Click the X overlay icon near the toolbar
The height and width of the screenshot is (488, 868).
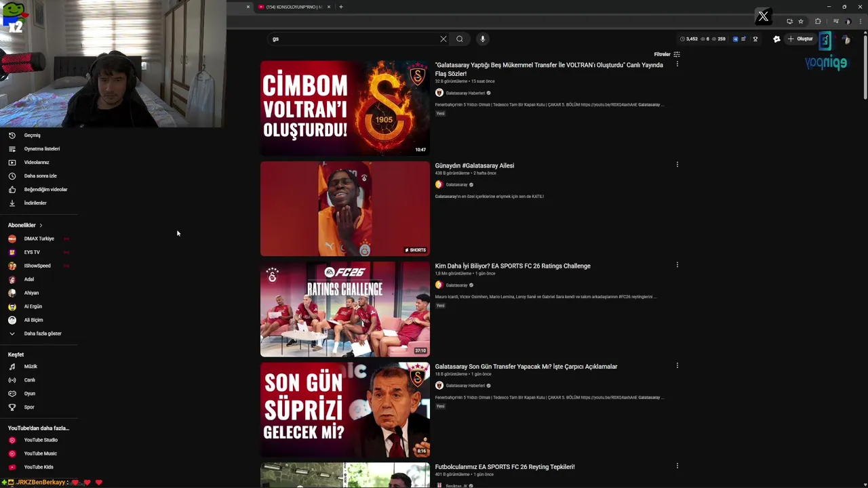pos(764,17)
